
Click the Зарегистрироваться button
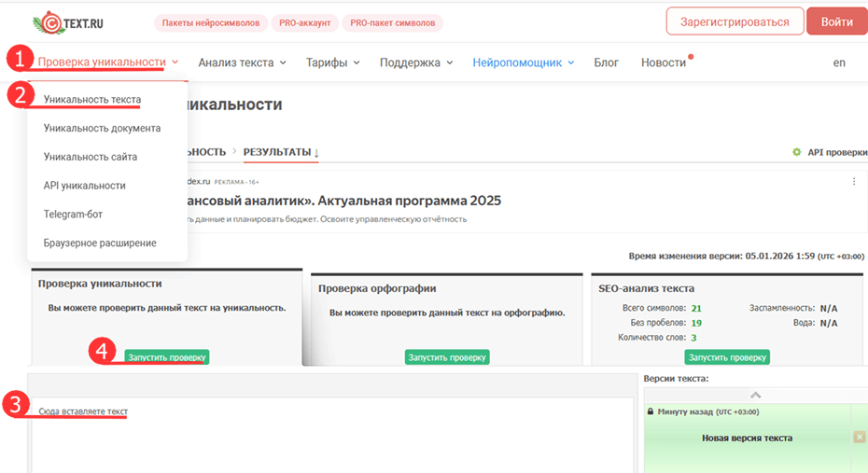(735, 22)
